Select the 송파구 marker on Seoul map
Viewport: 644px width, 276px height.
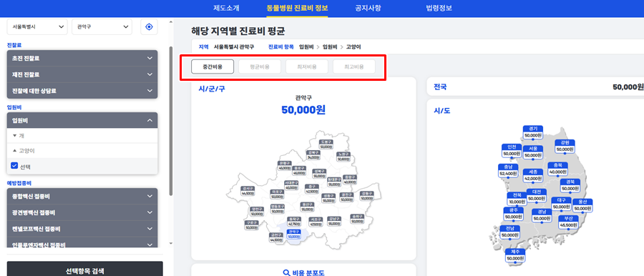tap(357, 219)
